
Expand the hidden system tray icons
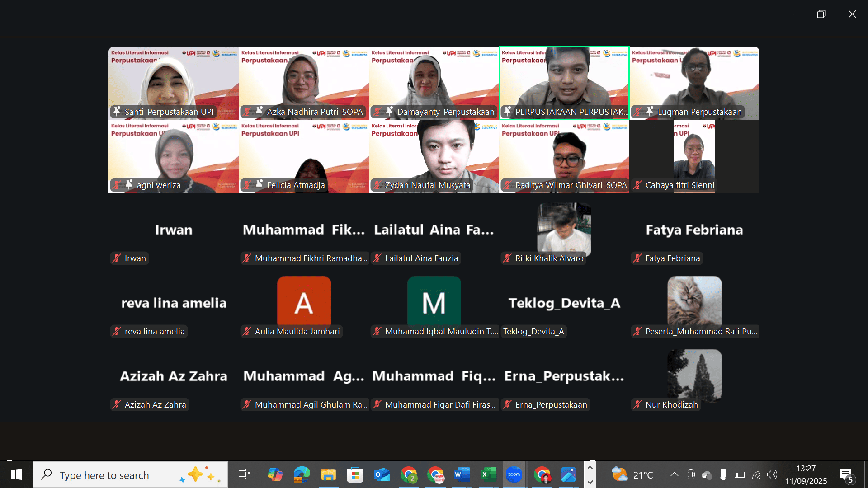pos(674,474)
